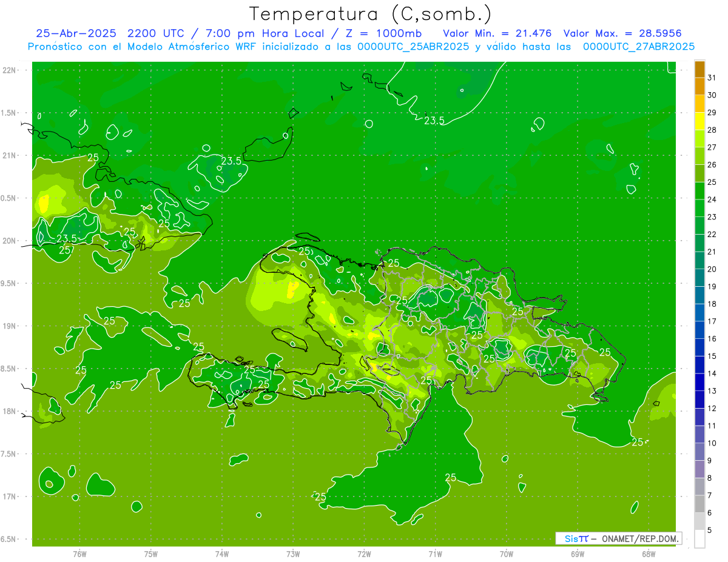Click the color scale label '10'
Viewport: 728px width, 562px height.
[x=712, y=443]
